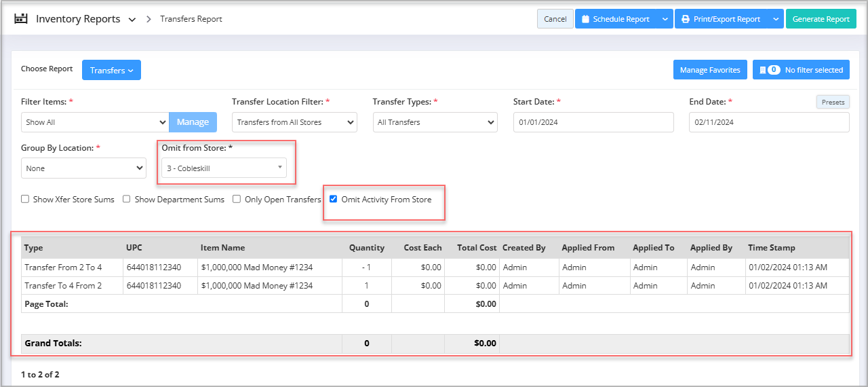Open the Transfer Types 'All Transfers' dropdown
Image resolution: width=868 pixels, height=387 pixels.
click(435, 122)
